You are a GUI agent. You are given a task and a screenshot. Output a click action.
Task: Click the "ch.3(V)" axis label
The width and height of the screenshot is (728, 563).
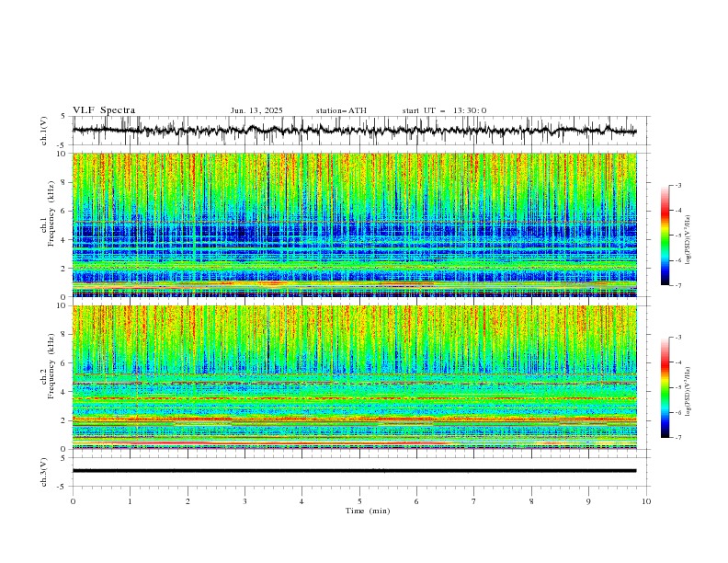click(x=44, y=472)
